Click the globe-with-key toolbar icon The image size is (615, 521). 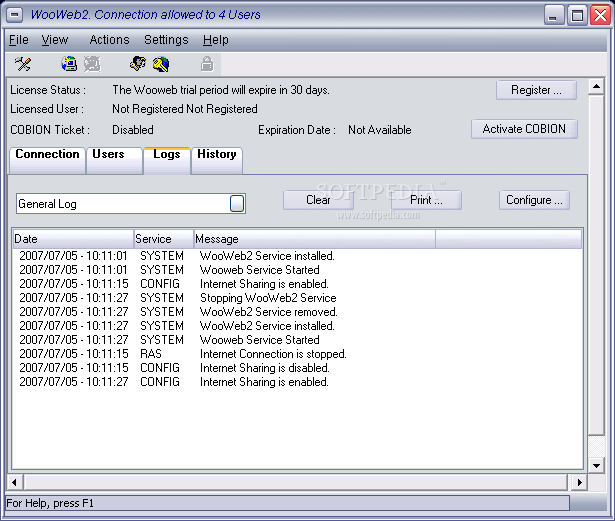[161, 64]
